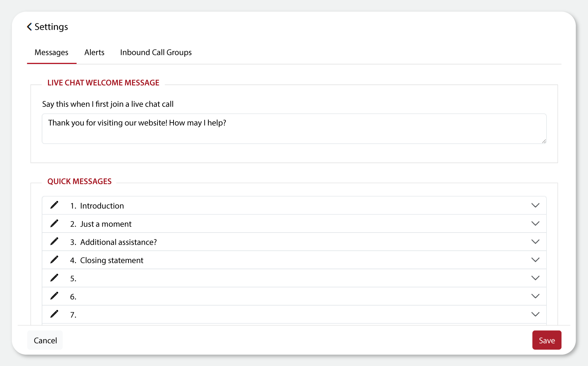Expand the Closing statement entry
The image size is (588, 366).
point(535,260)
